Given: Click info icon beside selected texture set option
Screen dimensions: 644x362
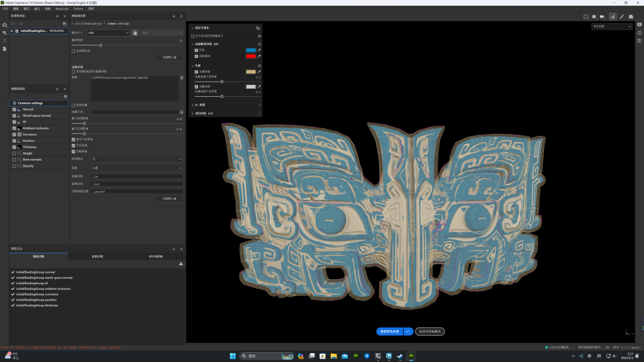Looking at the screenshot, I should pos(259,36).
